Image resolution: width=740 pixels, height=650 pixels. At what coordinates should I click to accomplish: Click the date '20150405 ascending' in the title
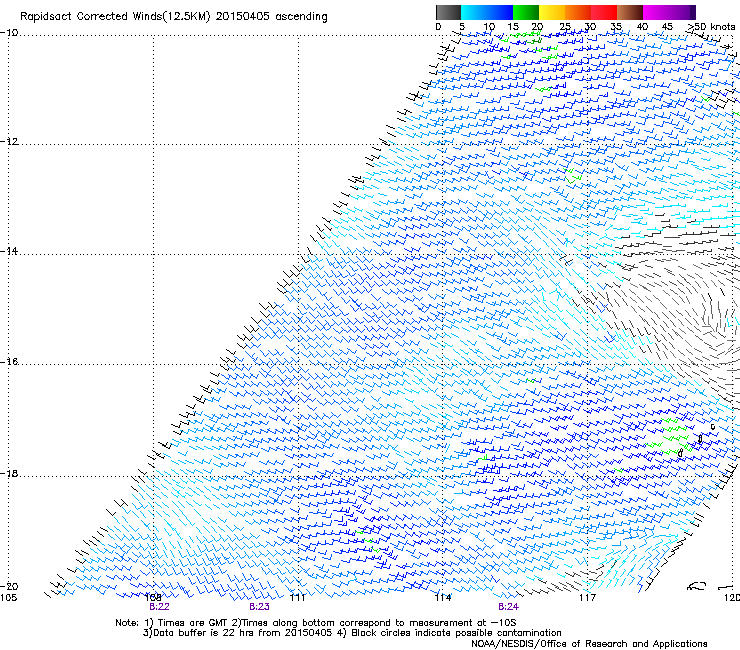[x=271, y=17]
